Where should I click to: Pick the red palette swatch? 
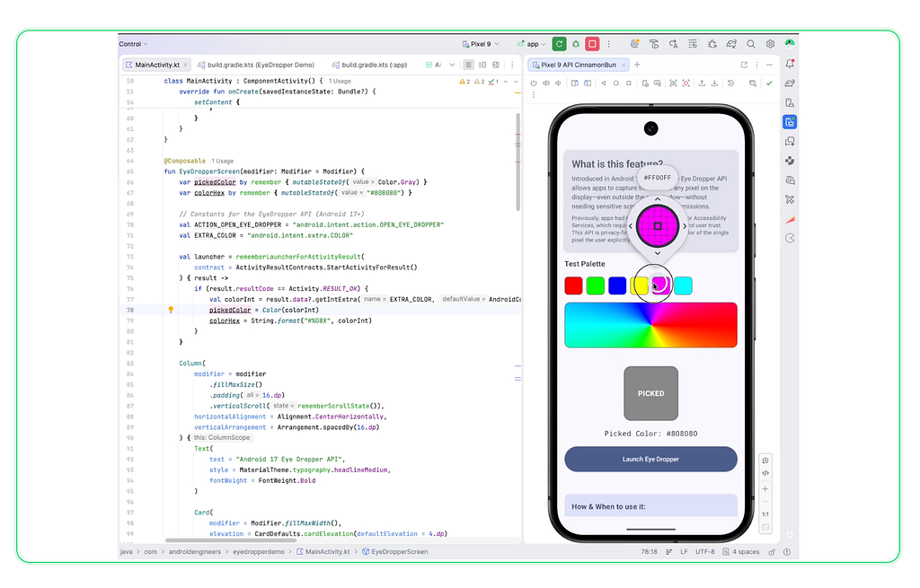(573, 285)
